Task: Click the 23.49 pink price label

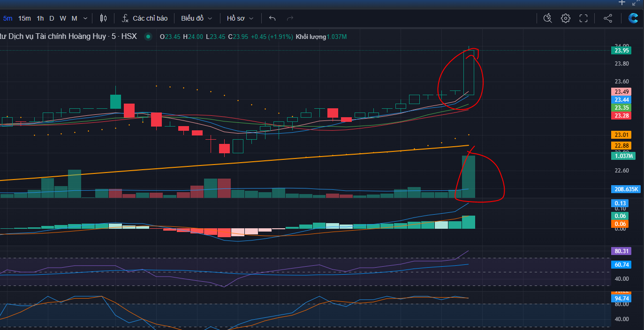Action: (x=621, y=92)
